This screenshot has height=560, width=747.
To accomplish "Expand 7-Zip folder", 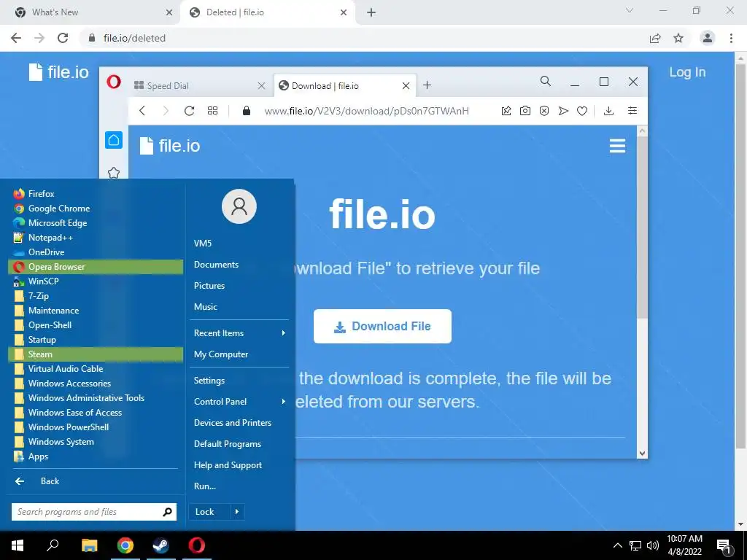I will pyautogui.click(x=96, y=296).
